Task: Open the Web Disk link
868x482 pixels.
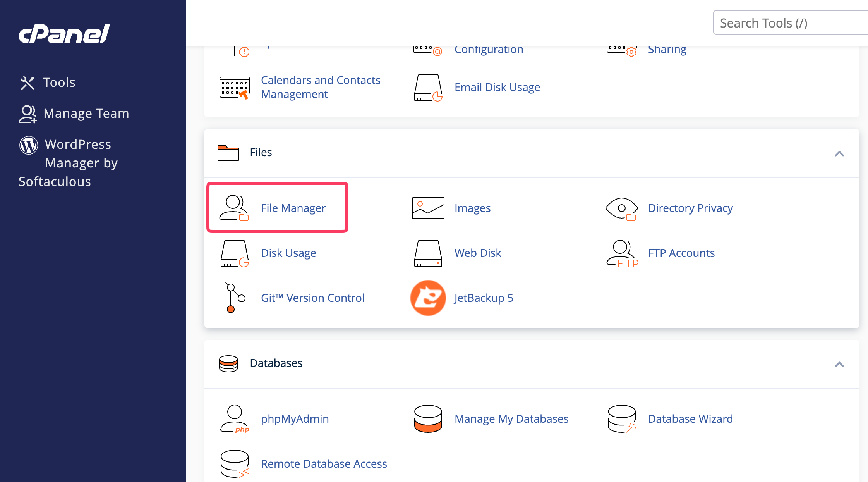Action: click(x=478, y=253)
